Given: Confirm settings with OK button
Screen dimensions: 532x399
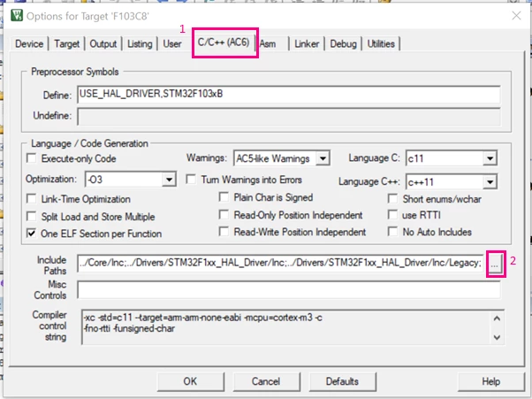Looking at the screenshot, I should [x=191, y=381].
